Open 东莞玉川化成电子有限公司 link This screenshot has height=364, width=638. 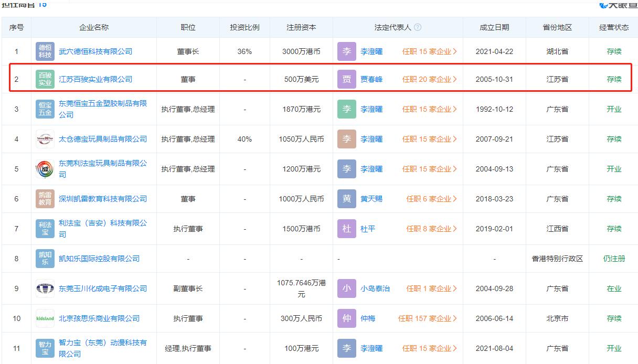103,288
